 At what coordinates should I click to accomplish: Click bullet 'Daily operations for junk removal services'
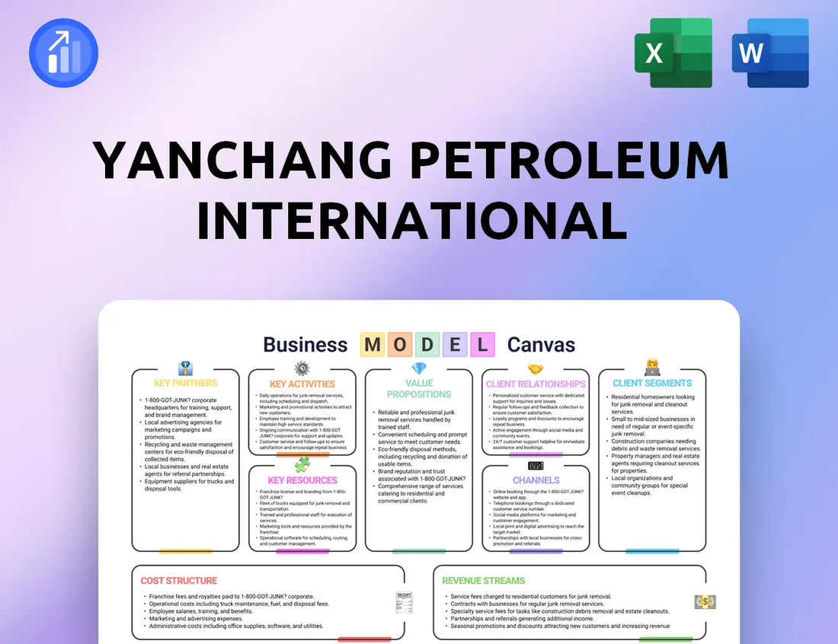point(302,398)
